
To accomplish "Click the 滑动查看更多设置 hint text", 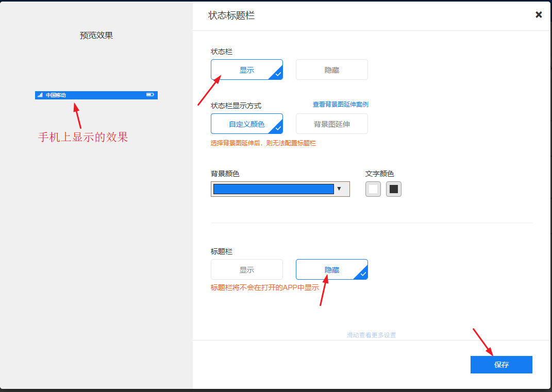I will pos(371,335).
